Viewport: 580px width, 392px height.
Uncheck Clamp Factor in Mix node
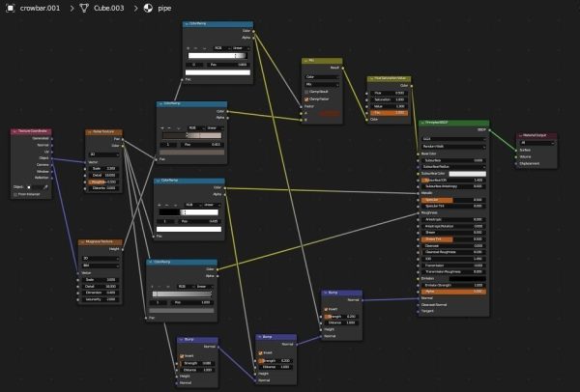pyautogui.click(x=306, y=99)
